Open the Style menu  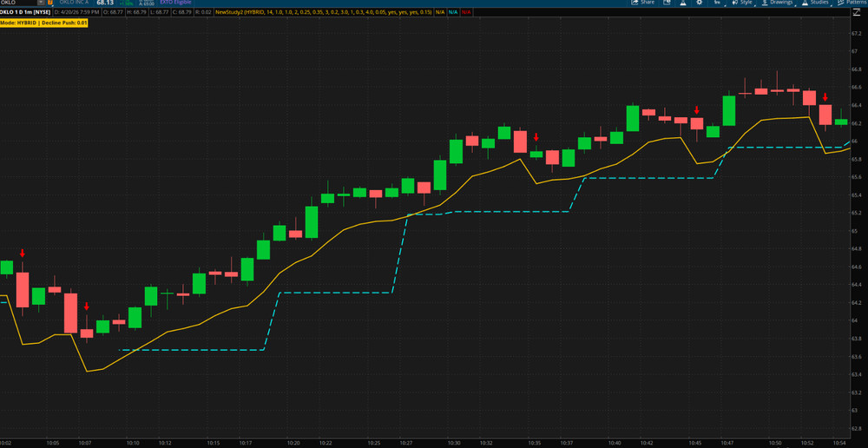click(x=742, y=3)
